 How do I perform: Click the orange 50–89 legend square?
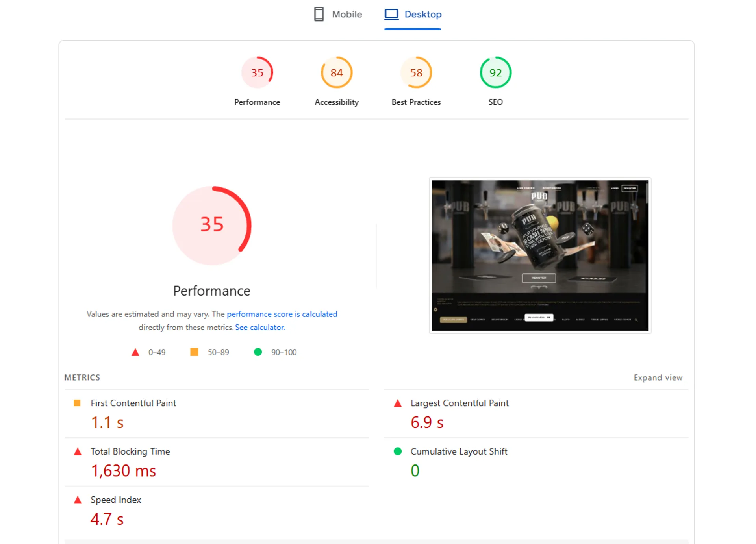[x=194, y=352]
